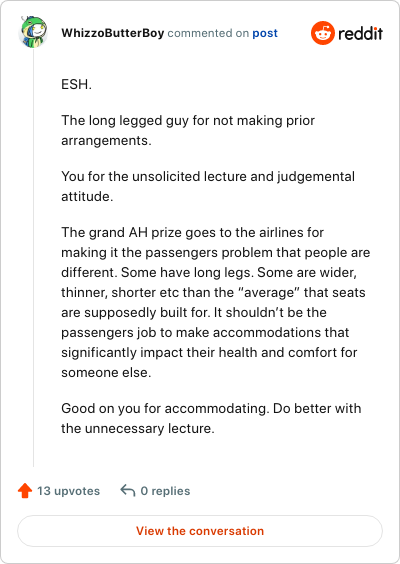Click the orange Reddit Snoo logo icon
This screenshot has height=564, width=400.
tap(323, 33)
